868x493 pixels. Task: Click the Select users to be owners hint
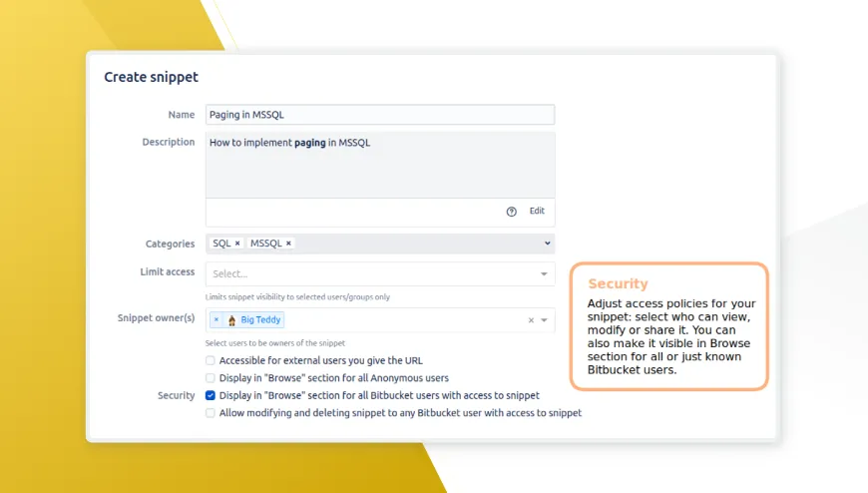tap(275, 343)
